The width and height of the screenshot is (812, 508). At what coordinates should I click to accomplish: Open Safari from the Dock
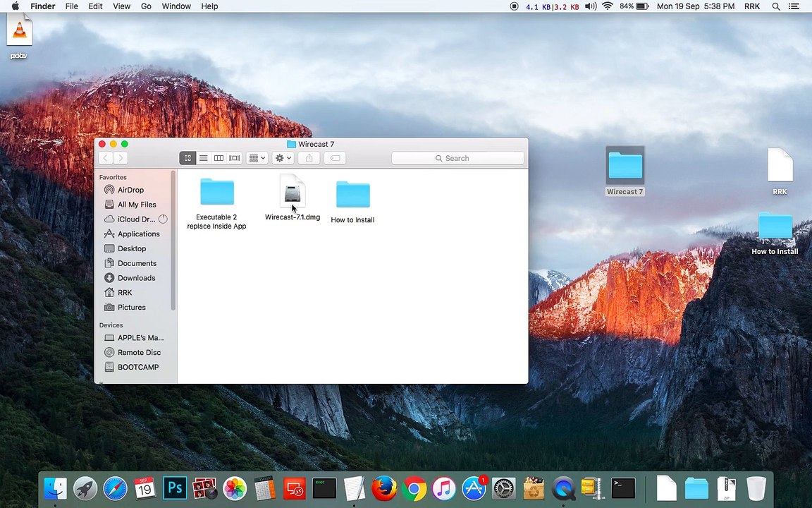[115, 488]
